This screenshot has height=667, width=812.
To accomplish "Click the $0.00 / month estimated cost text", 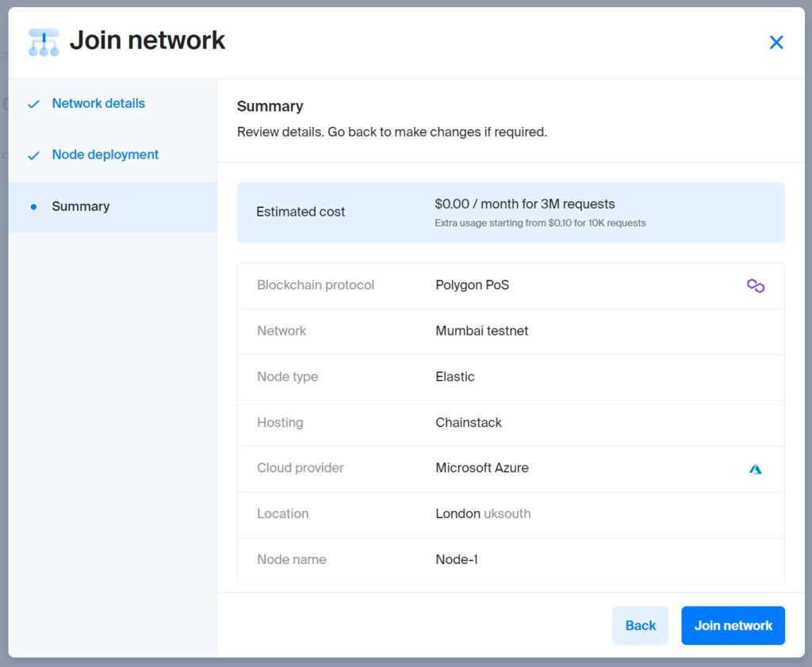I will point(524,204).
